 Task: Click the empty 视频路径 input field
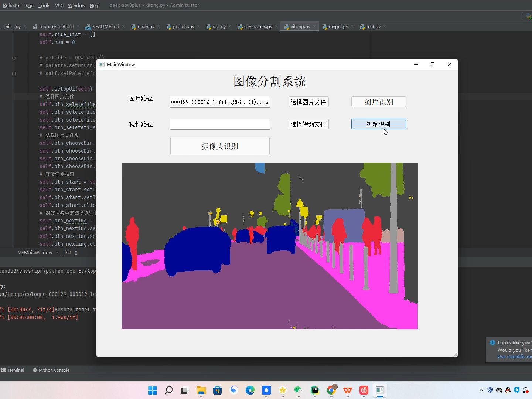[x=220, y=124]
